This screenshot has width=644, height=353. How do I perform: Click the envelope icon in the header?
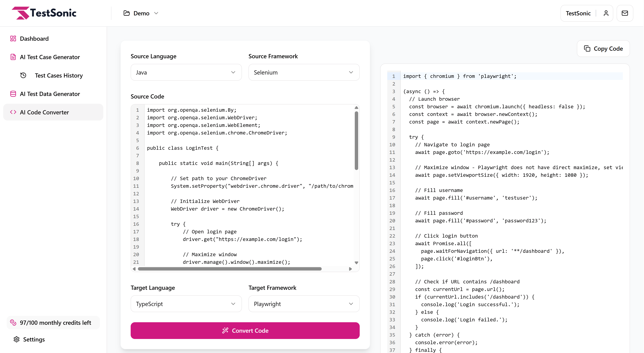[x=625, y=13]
